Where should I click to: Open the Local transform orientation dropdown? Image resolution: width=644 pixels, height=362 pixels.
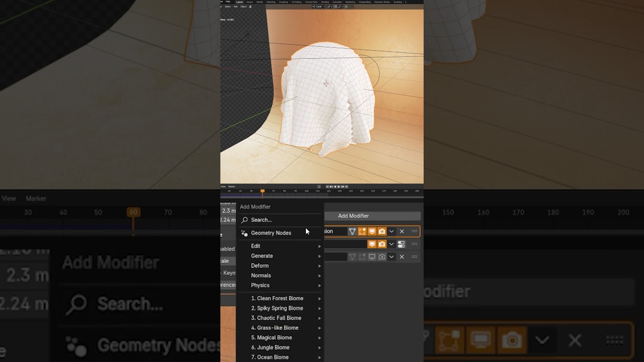pyautogui.click(x=319, y=7)
